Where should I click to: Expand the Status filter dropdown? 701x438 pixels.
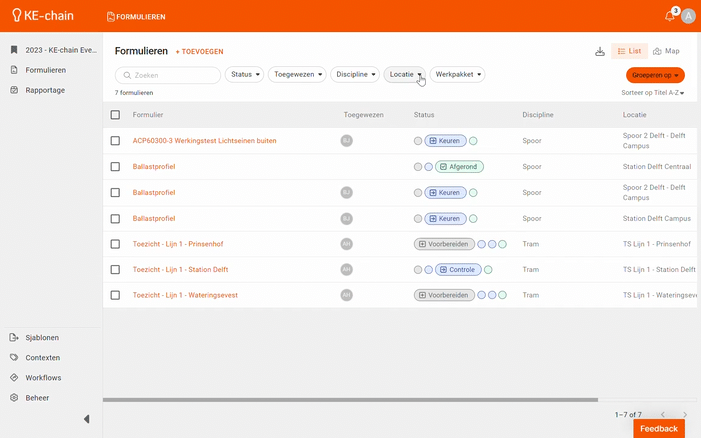coord(245,74)
